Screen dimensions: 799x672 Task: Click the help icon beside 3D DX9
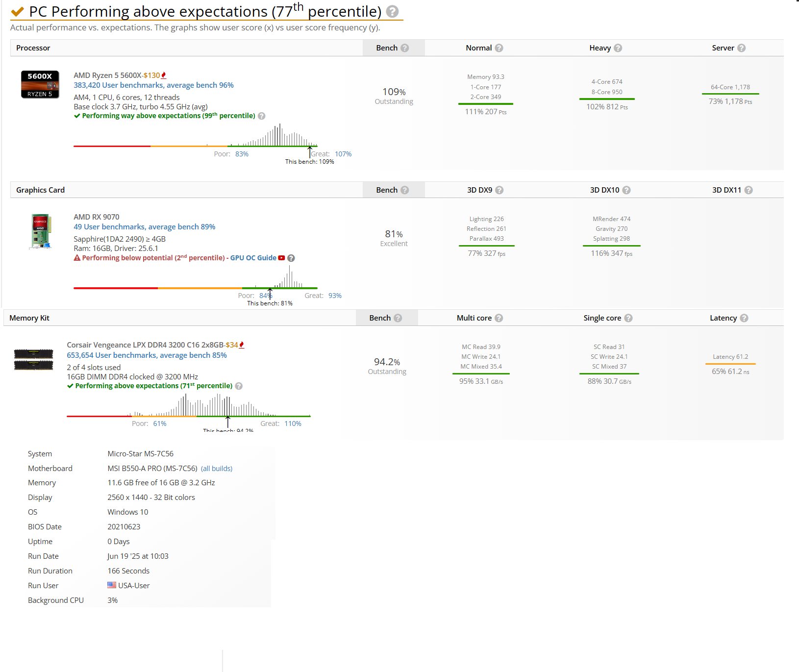pyautogui.click(x=499, y=190)
